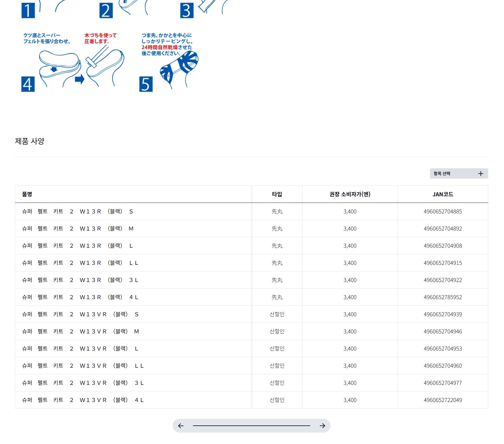
Task: Click the 품명 column header
Action: point(27,194)
